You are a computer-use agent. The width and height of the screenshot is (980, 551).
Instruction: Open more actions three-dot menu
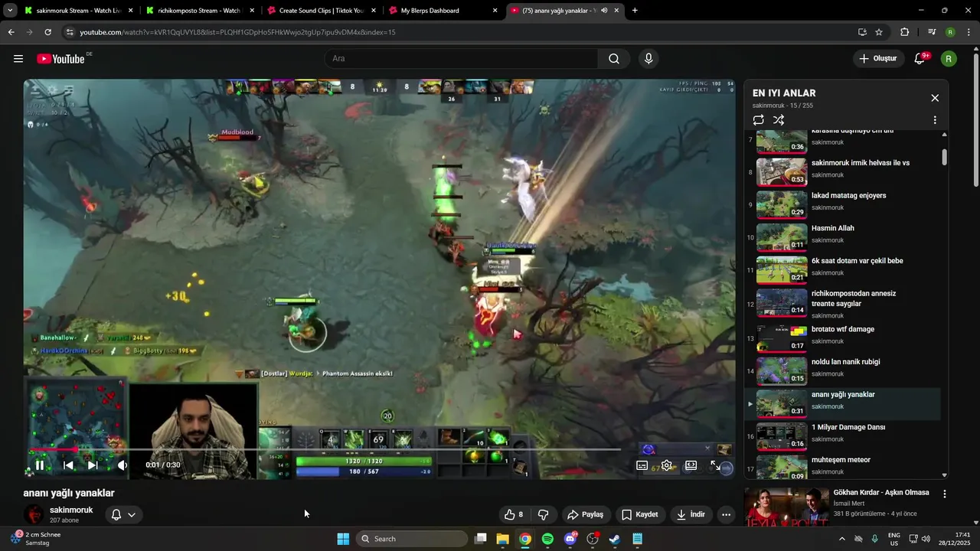click(726, 514)
